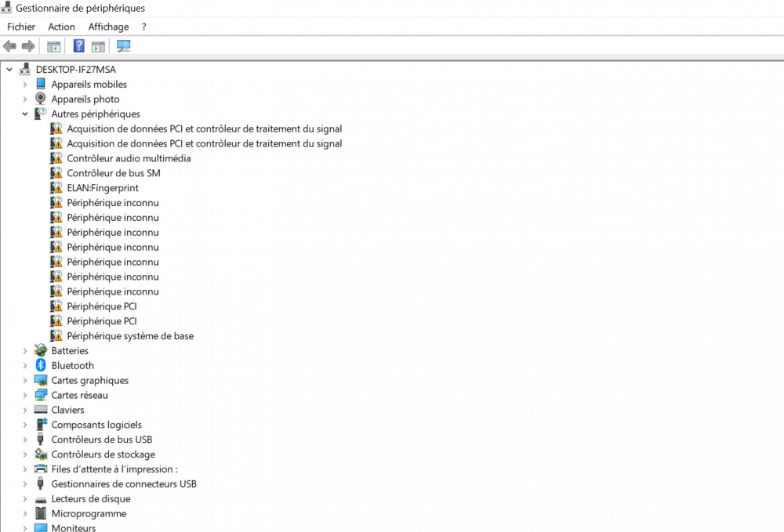The image size is (784, 532).
Task: Open the Action menu
Action: click(61, 26)
